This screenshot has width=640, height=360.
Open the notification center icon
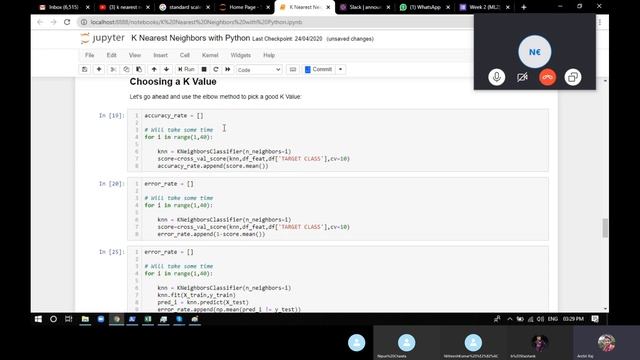pos(595,319)
